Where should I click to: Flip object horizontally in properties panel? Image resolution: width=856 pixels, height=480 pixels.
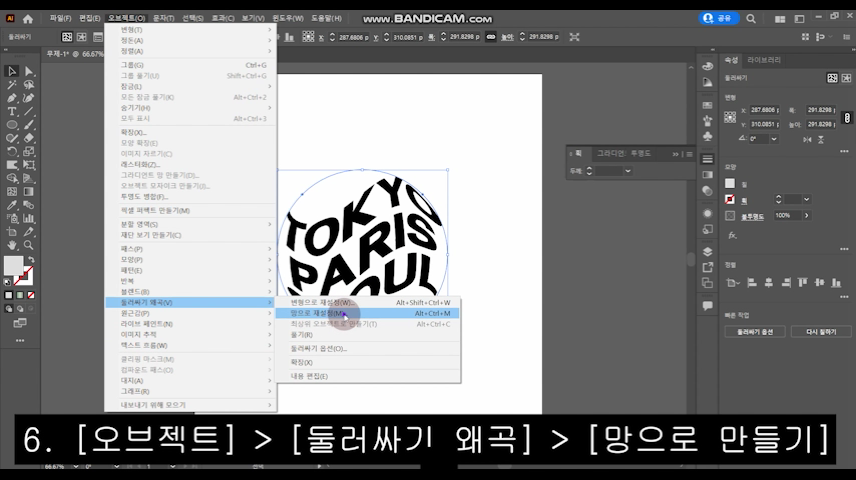(x=807, y=139)
